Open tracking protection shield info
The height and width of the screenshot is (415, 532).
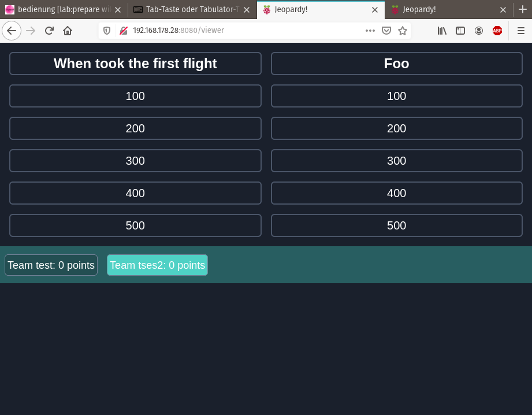coord(107,31)
